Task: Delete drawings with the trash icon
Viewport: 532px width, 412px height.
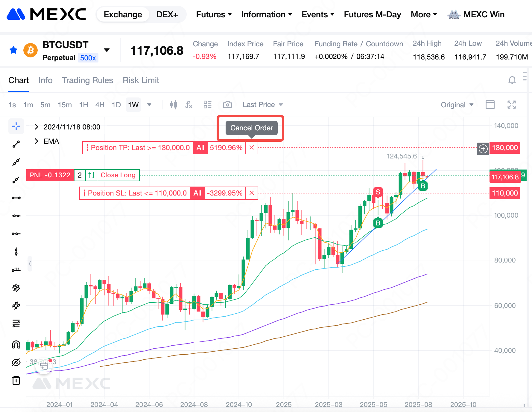Action: click(x=16, y=380)
